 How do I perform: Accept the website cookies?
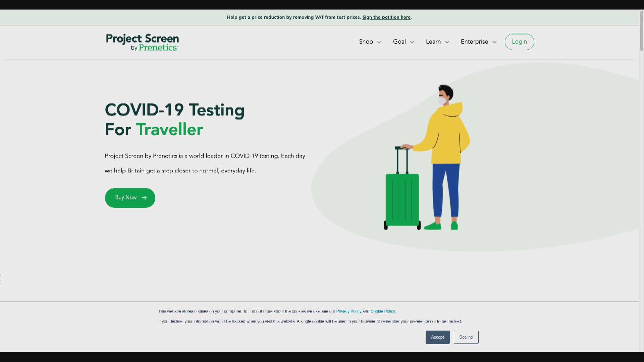437,337
